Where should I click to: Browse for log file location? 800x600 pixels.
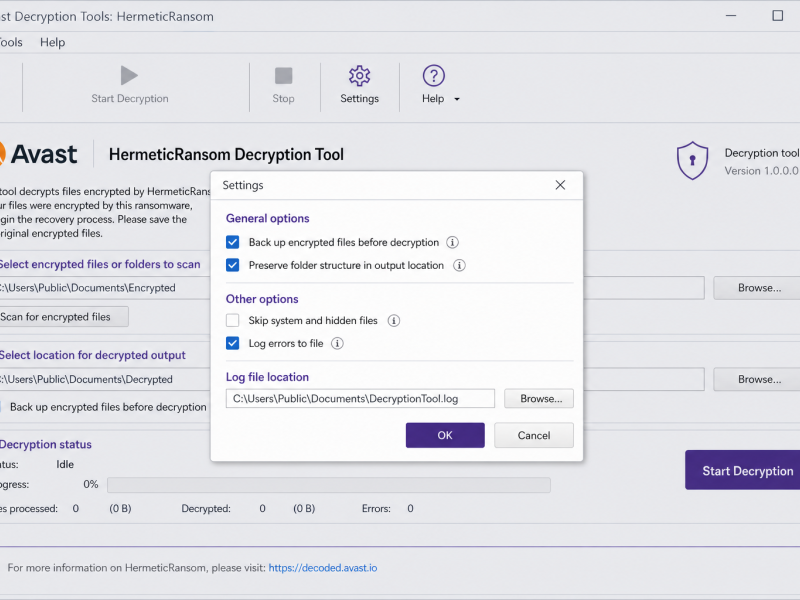coord(539,398)
